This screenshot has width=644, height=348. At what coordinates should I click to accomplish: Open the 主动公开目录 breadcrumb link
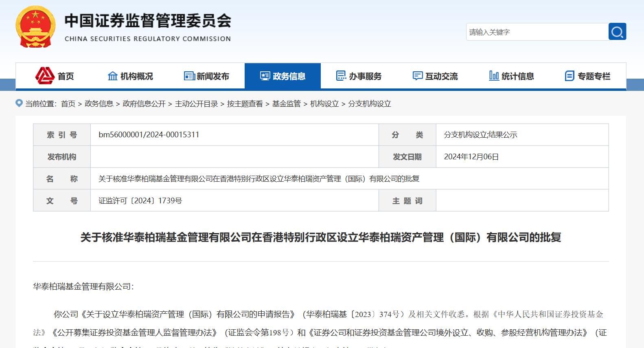tap(197, 104)
